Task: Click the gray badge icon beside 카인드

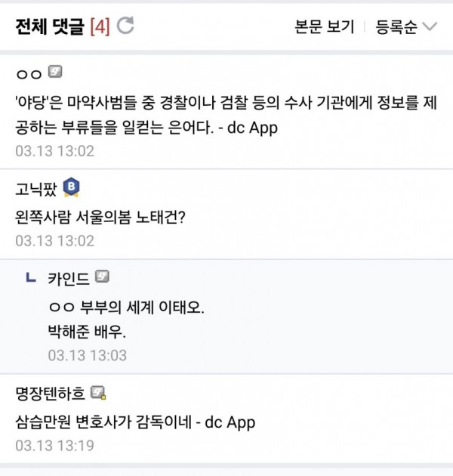Action: pos(102,277)
